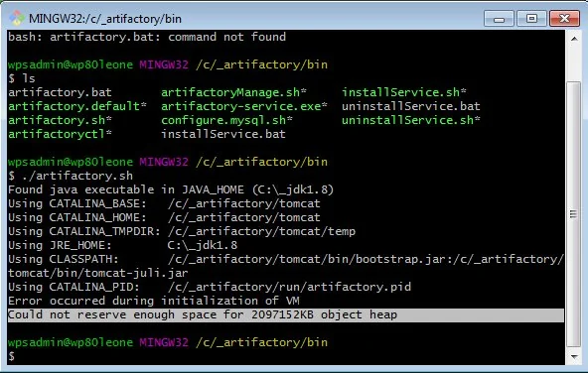Click the file name artifactory-service.exe*
Image resolution: width=588 pixels, height=373 pixels.
click(244, 106)
